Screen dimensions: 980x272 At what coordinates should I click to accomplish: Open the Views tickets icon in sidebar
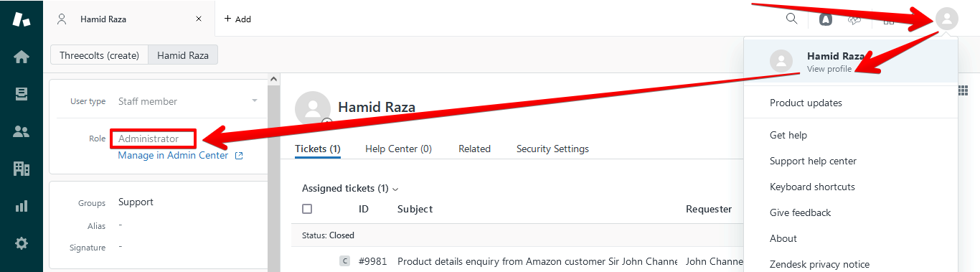[x=22, y=94]
